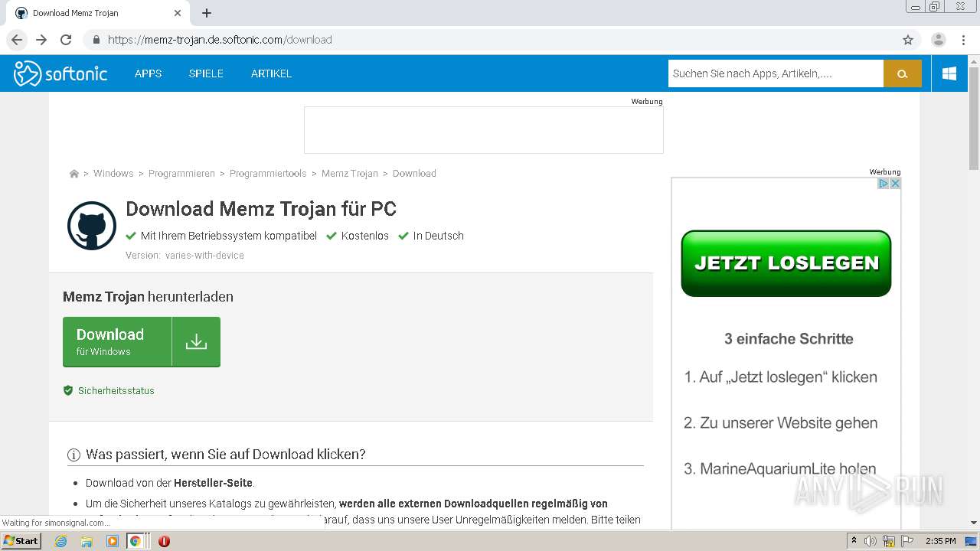Click the Hersteller-Seite bold text

[213, 483]
